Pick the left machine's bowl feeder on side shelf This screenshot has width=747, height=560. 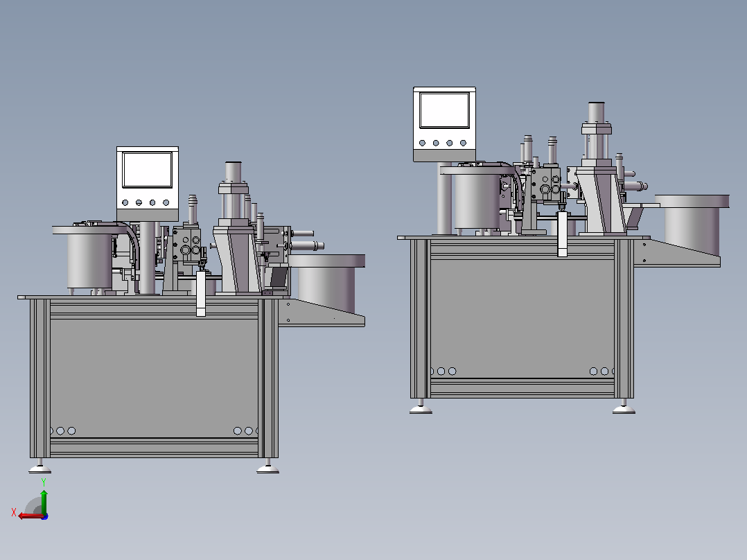[327, 283]
